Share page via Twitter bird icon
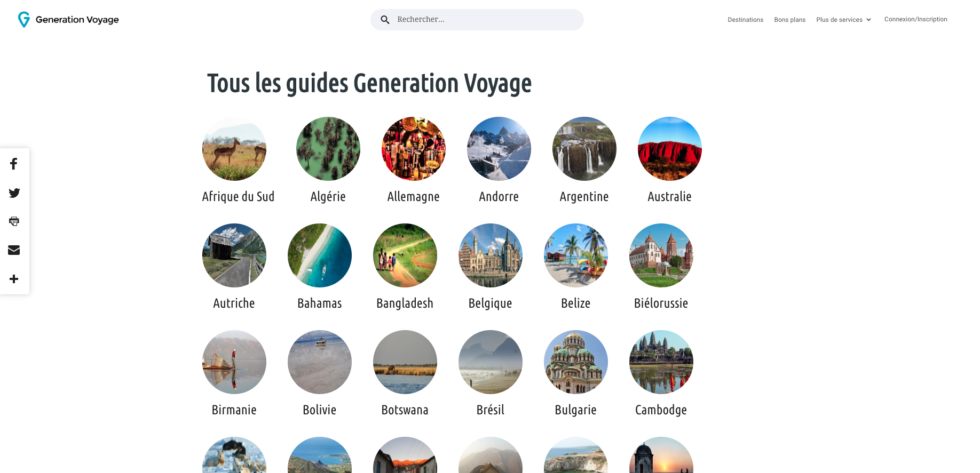 click(x=14, y=193)
